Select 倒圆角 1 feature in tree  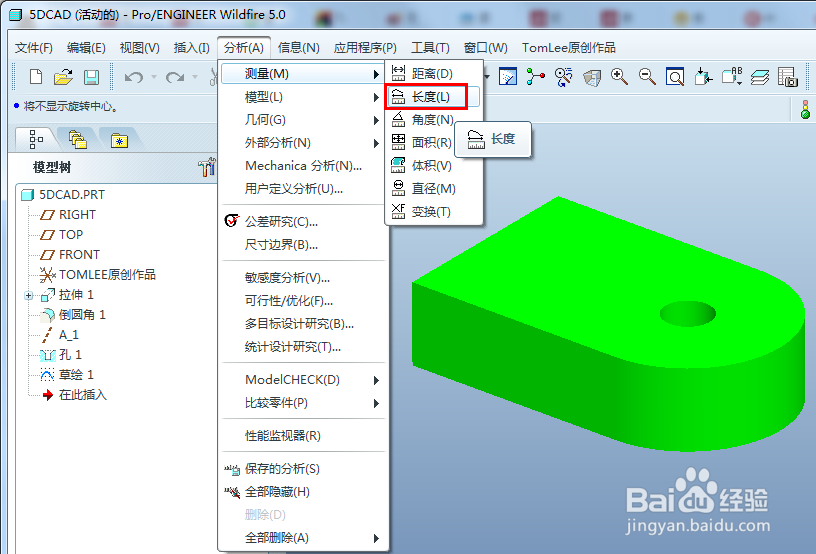72,315
